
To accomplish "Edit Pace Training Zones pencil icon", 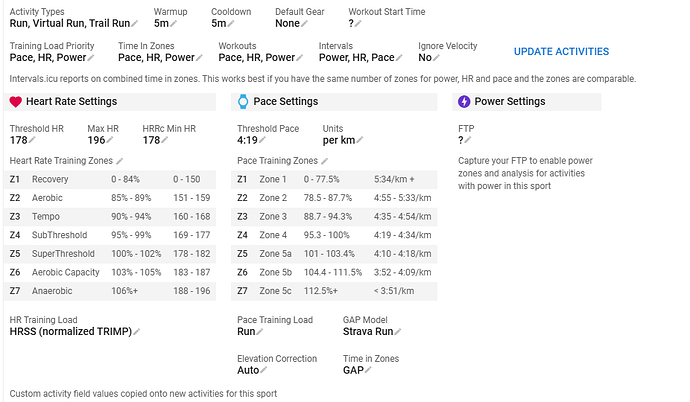I will tap(322, 160).
